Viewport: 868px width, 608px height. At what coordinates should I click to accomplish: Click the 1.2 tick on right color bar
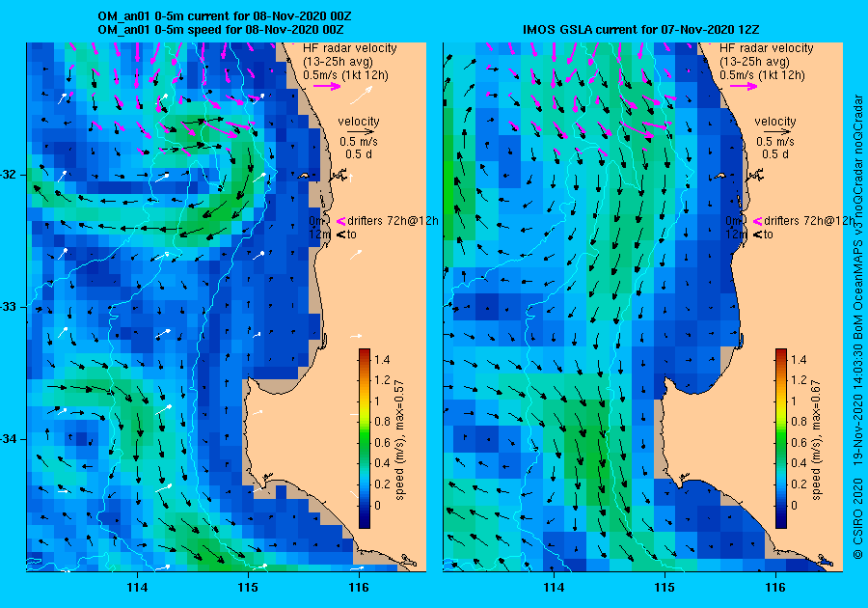click(x=799, y=380)
